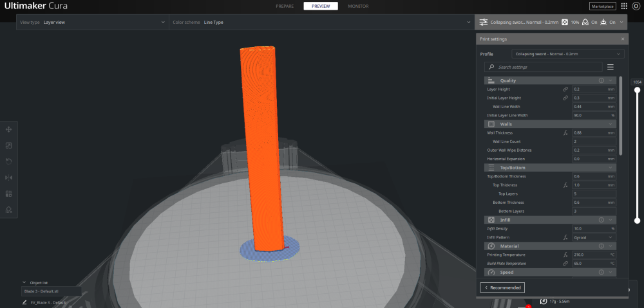Open the application switcher grid icon
The width and height of the screenshot is (644, 308).
coord(624,6)
